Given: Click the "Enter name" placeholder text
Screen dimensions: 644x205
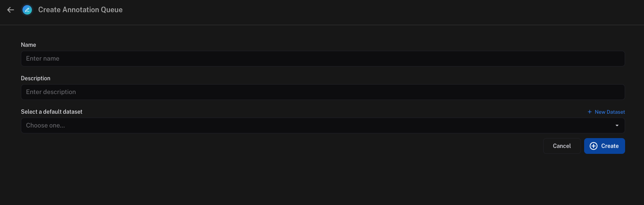Looking at the screenshot, I should (x=43, y=59).
